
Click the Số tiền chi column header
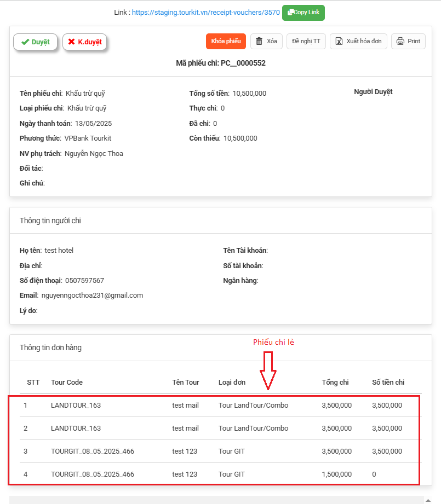point(388,383)
